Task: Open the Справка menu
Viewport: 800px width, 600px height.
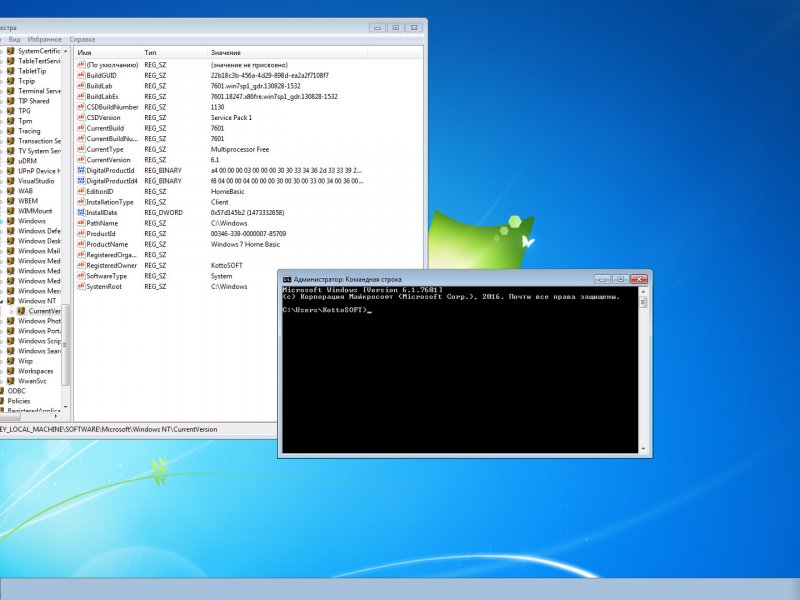Action: pos(82,39)
